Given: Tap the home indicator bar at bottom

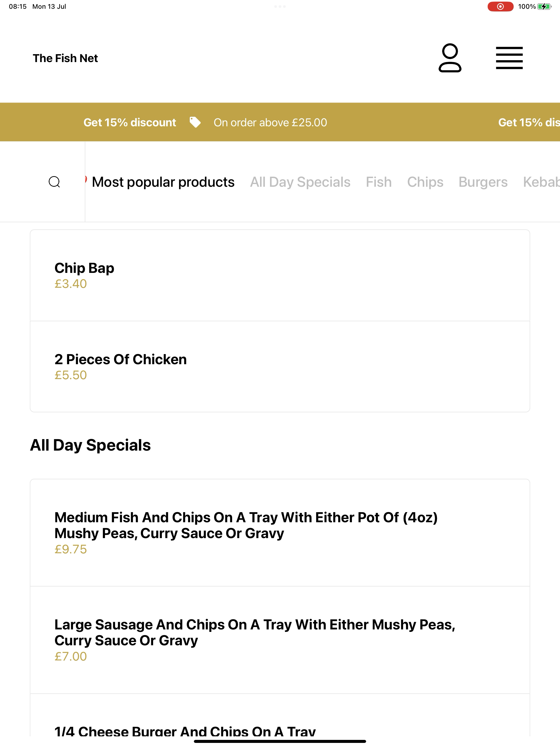Looking at the screenshot, I should [280, 741].
